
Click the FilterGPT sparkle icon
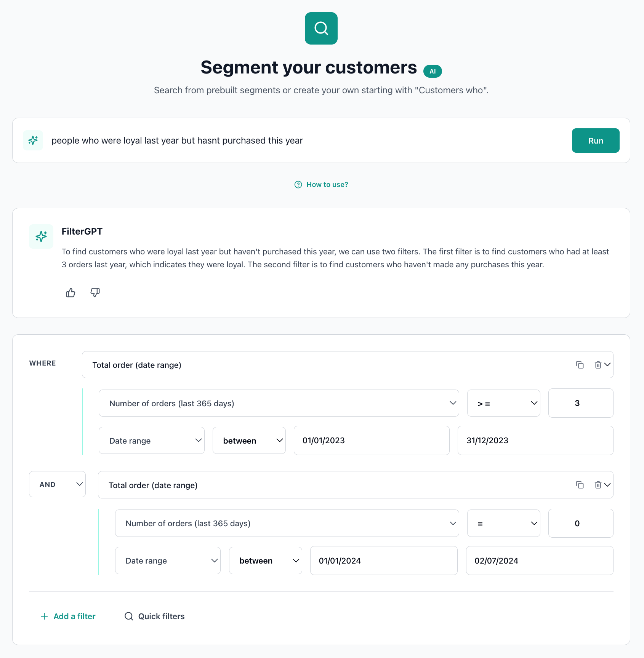(41, 236)
